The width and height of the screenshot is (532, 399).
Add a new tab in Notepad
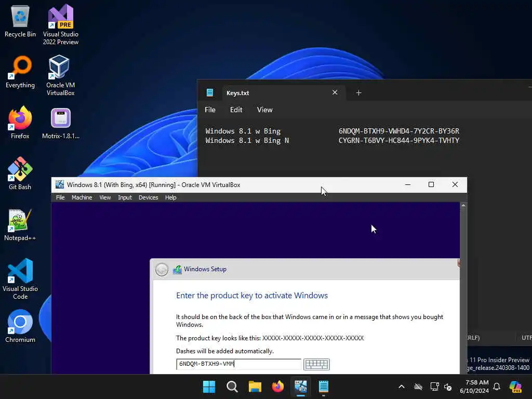[358, 92]
